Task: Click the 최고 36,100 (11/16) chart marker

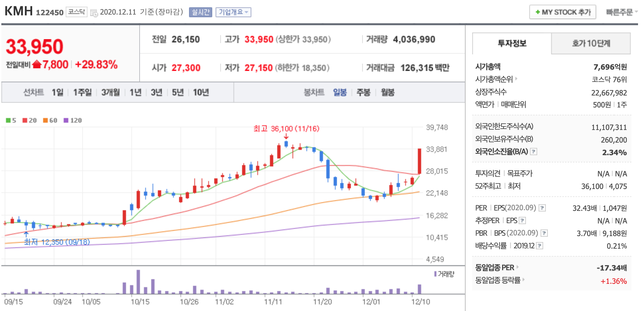Action: pyautogui.click(x=286, y=129)
